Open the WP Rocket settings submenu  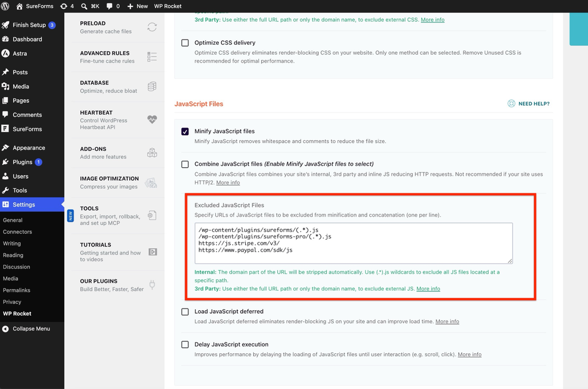(x=17, y=314)
